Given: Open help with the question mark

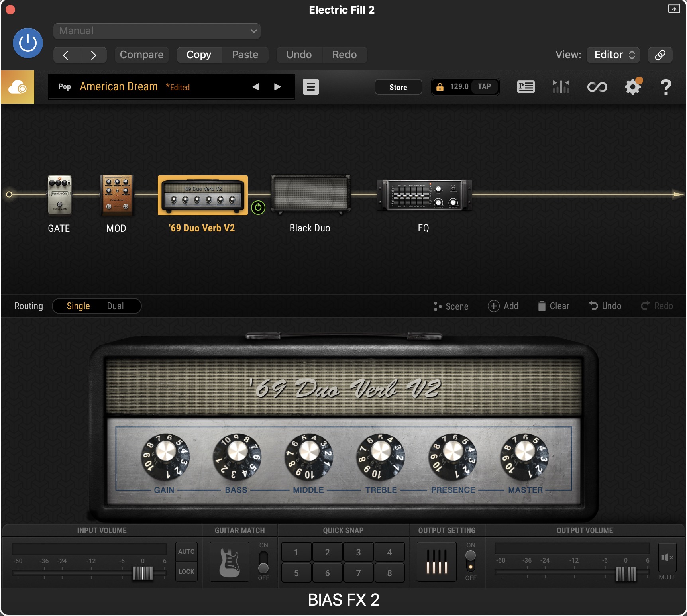Looking at the screenshot, I should (665, 87).
